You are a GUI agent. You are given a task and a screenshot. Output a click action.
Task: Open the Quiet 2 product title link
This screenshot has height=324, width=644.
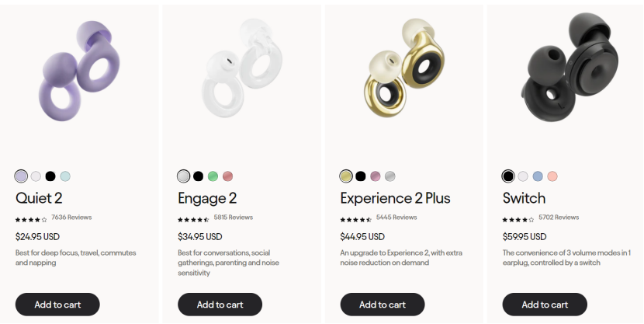point(39,198)
